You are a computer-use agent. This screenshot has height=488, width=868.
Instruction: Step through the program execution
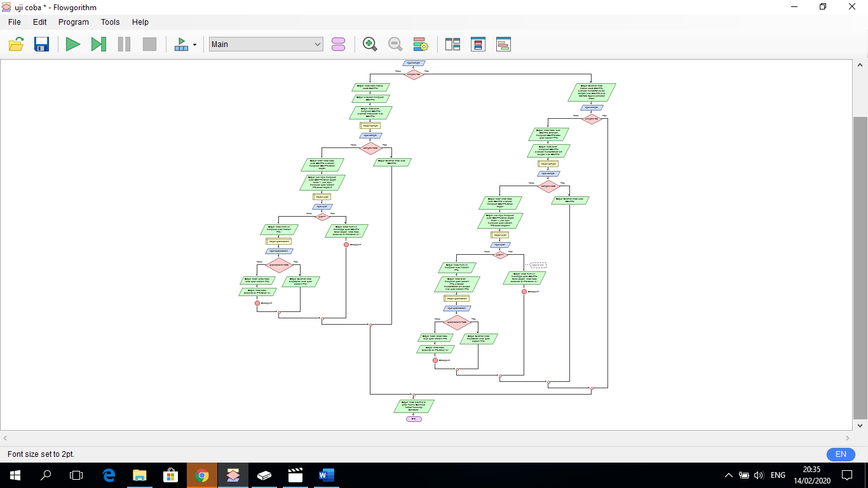point(98,44)
